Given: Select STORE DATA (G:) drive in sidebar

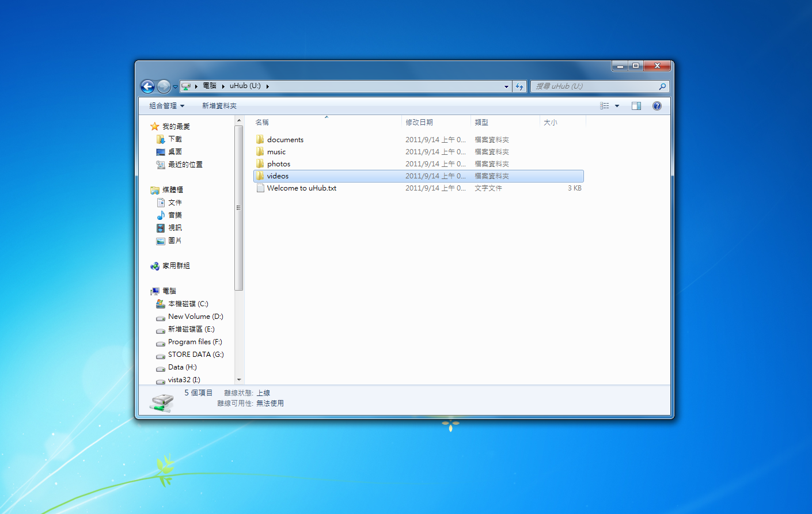Looking at the screenshot, I should pos(195,355).
